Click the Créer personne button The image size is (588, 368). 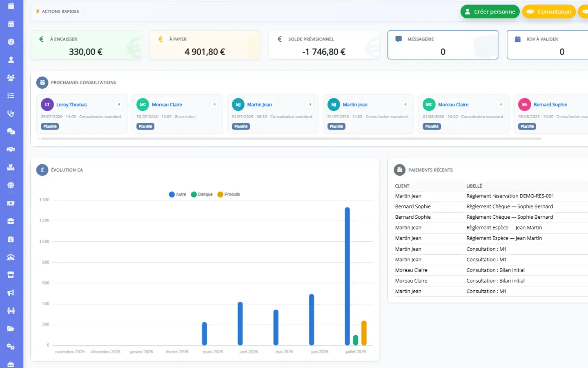(490, 12)
